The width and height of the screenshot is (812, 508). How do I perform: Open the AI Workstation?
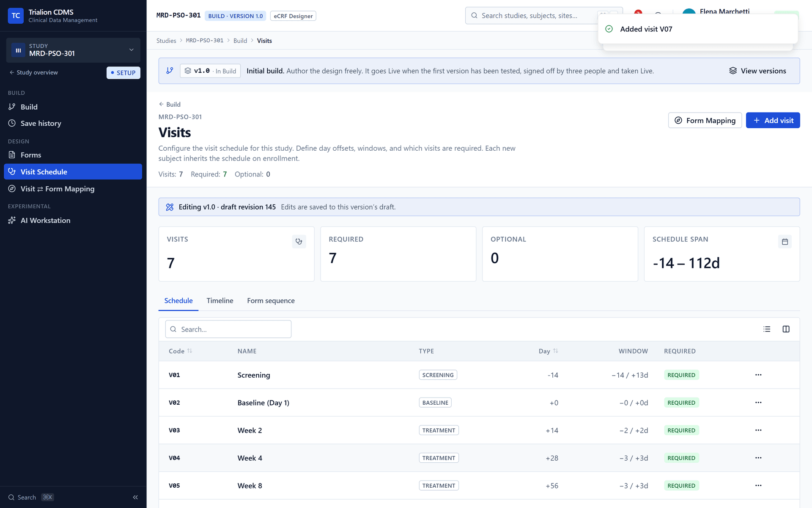(73, 220)
